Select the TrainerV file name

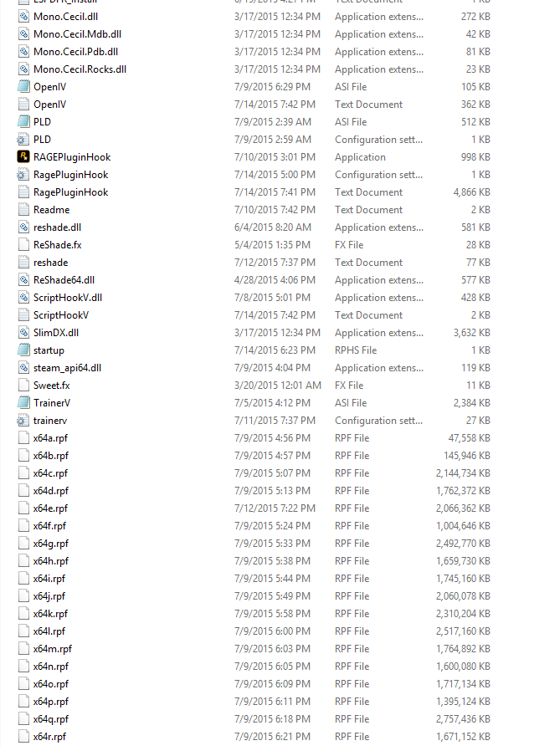click(x=52, y=403)
